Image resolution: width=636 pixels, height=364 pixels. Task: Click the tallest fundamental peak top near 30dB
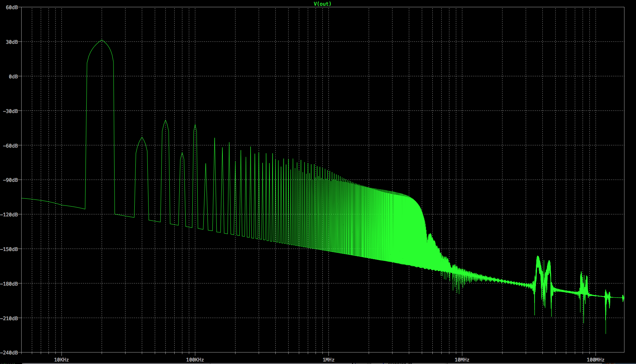(102, 40)
